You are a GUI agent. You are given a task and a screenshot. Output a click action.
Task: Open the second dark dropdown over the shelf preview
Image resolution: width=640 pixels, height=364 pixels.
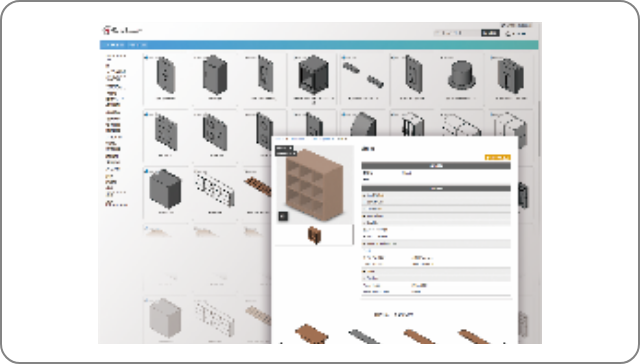(x=286, y=153)
